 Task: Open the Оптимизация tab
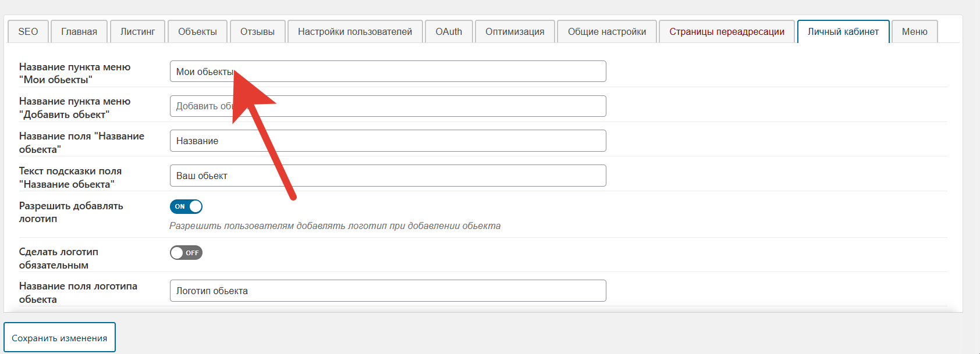514,31
